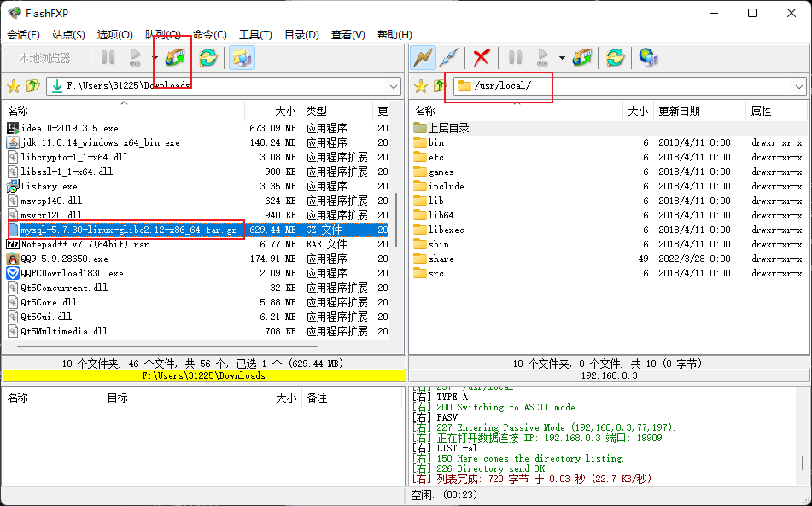Image resolution: width=812 pixels, height=506 pixels.
Task: Expand the local path dropdown
Action: [394, 86]
